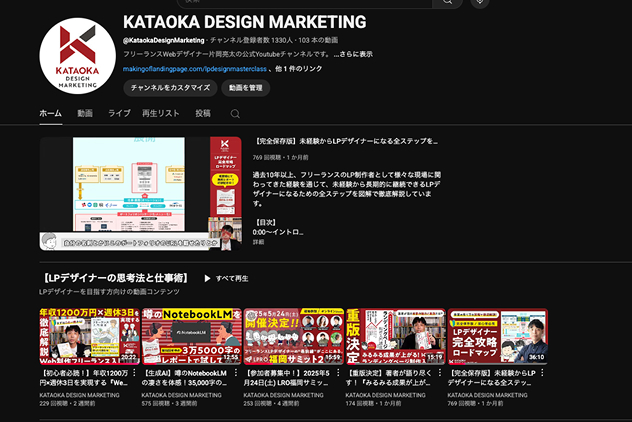Open title 【生成AI】噂のNotebookLMの凄さを体感
Viewport: 632px width, 422px height.
pos(185,378)
